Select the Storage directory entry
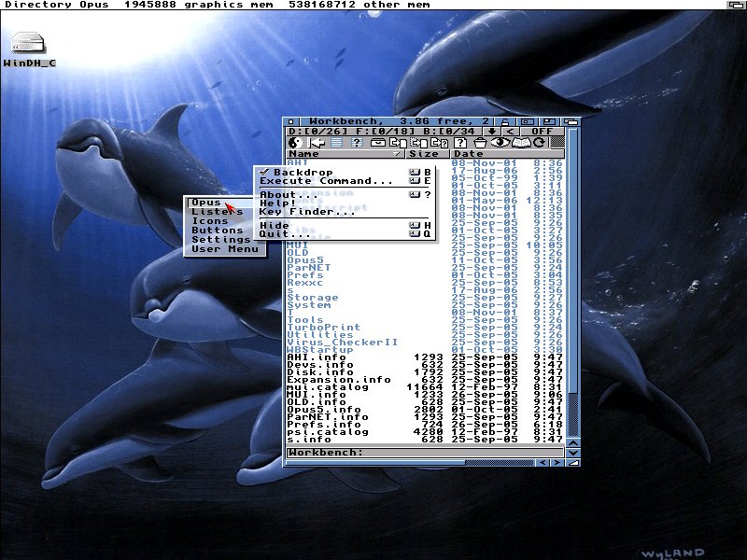Image resolution: width=747 pixels, height=560 pixels. 425,297
